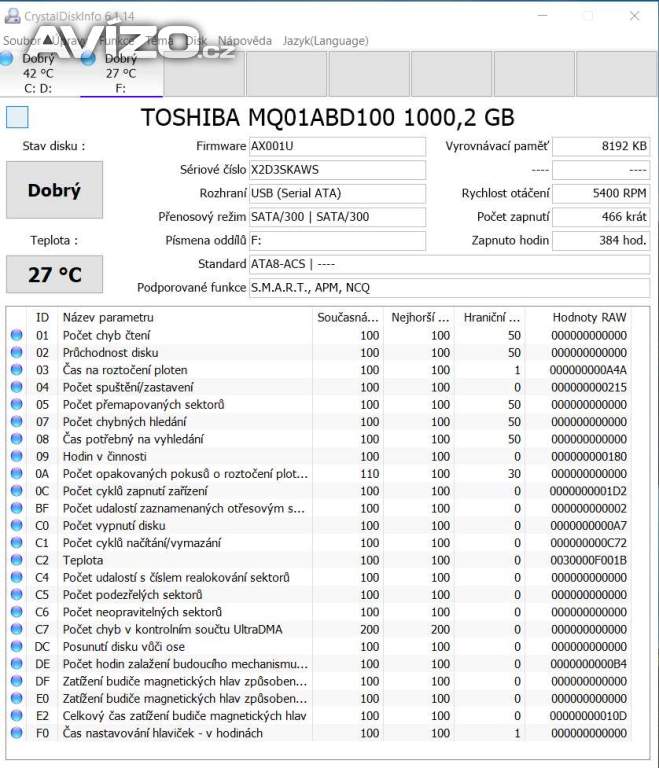
Task: Click status icon for Počet cyklů načítání/vymazání
Action: point(17,543)
